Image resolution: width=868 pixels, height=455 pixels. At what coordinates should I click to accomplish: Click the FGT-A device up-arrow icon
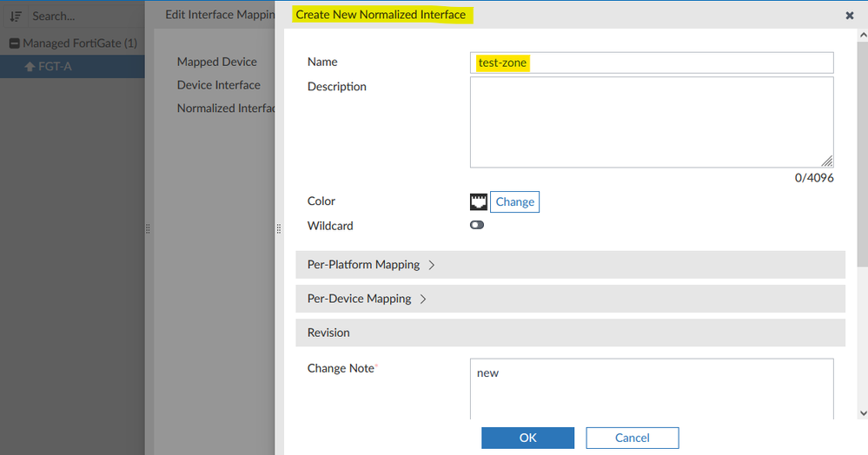click(x=30, y=66)
